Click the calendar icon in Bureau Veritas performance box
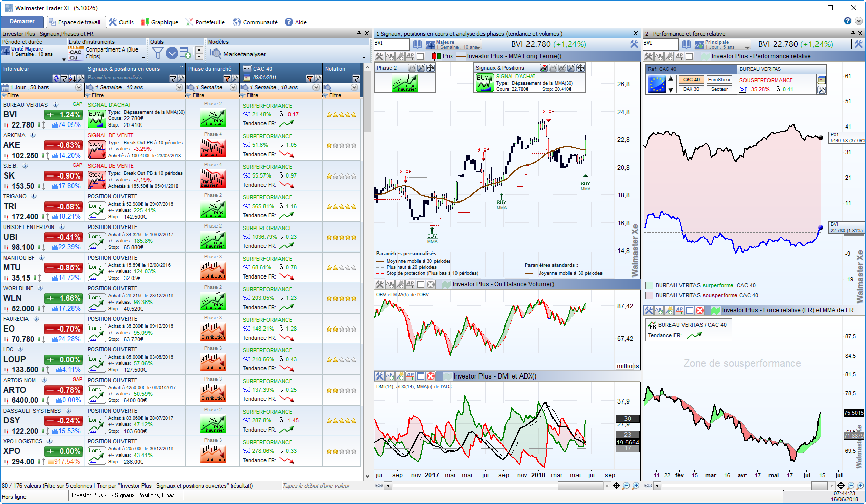 pyautogui.click(x=821, y=80)
